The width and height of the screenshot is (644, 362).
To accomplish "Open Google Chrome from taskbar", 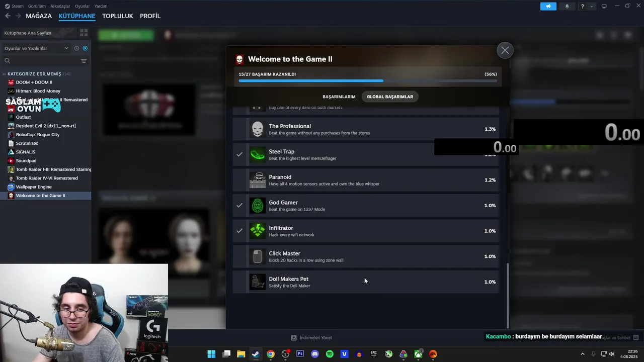I will [271, 354].
